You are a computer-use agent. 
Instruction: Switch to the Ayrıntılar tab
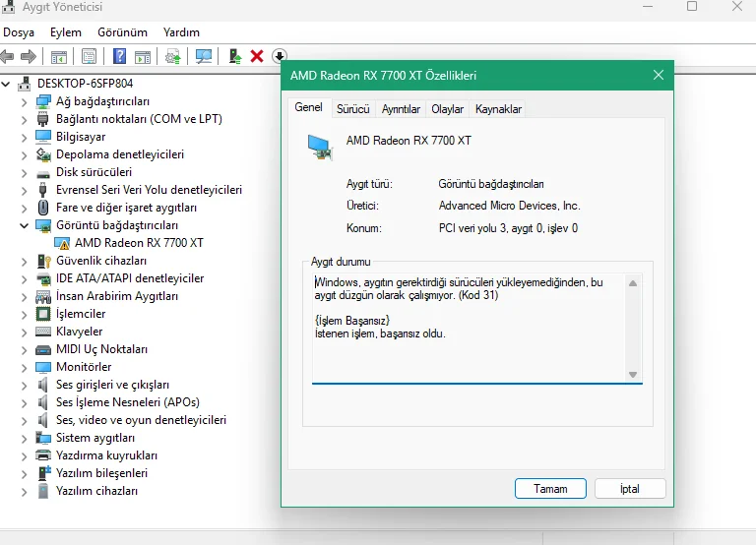point(401,109)
